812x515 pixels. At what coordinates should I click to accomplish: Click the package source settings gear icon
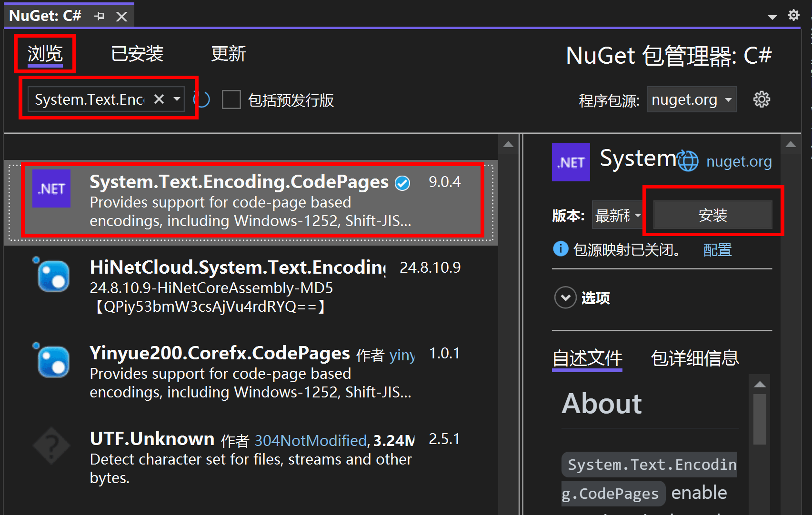point(761,99)
